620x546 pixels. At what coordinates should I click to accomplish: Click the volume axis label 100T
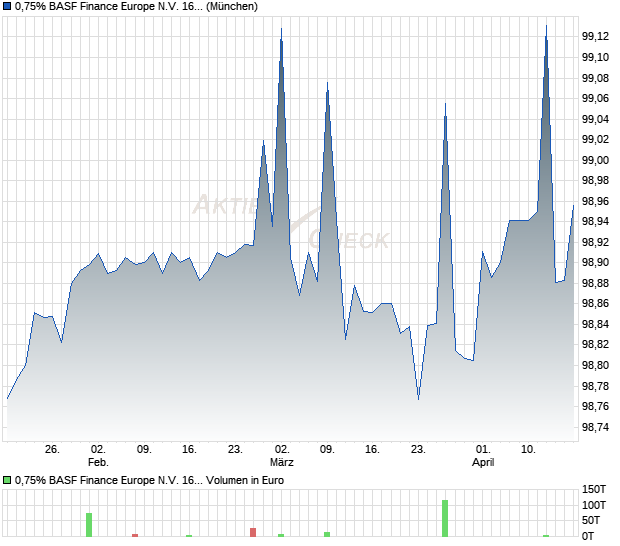point(594,505)
